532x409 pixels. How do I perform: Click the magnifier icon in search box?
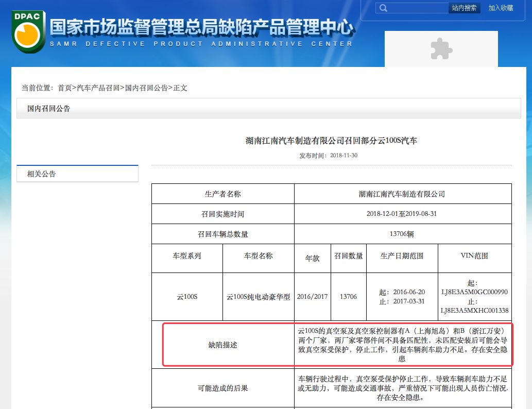point(383,8)
